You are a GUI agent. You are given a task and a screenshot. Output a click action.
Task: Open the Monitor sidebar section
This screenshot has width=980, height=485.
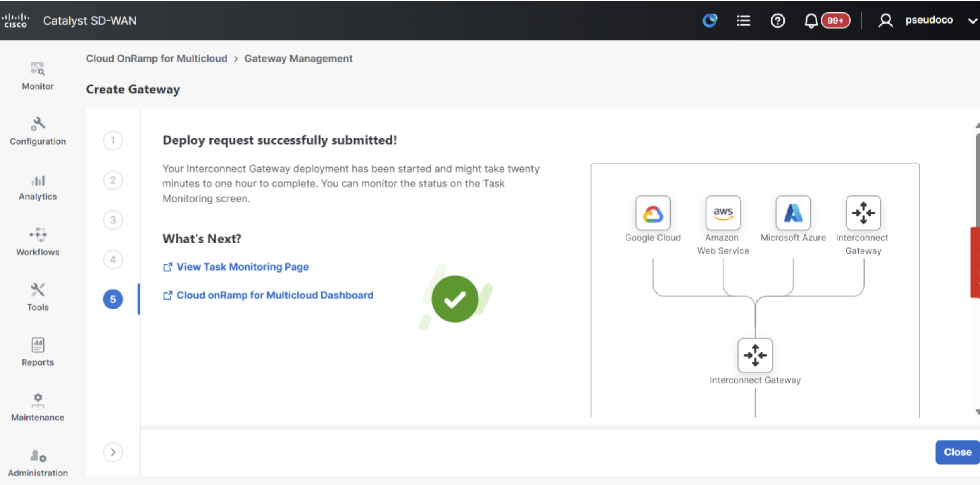coord(38,76)
